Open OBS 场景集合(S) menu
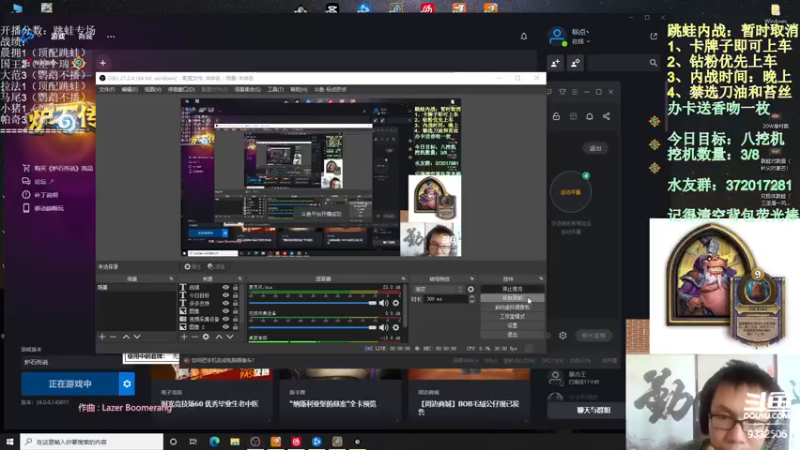 247,89
